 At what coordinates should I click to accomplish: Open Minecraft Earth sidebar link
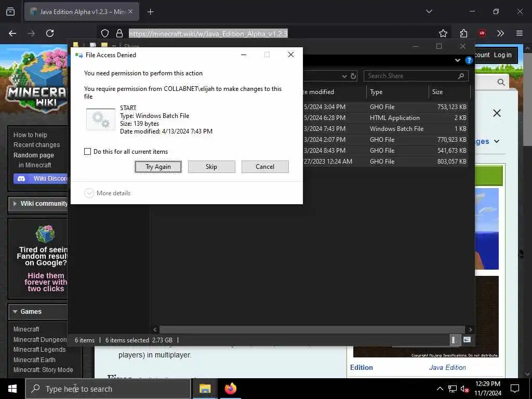click(34, 360)
